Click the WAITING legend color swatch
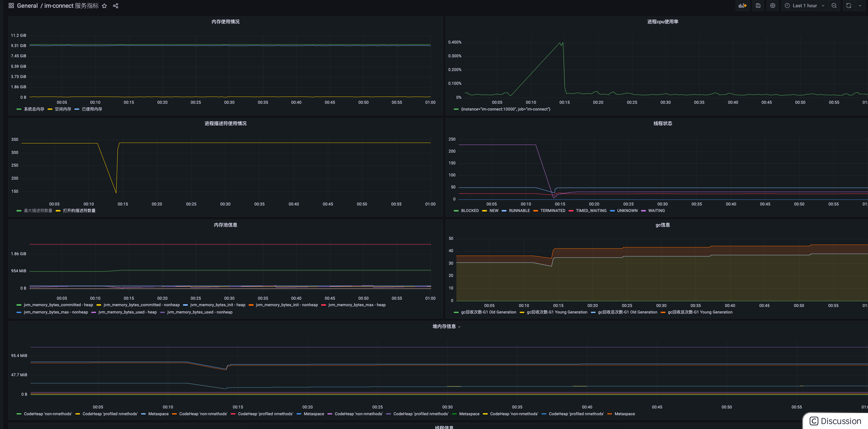Viewport: 868px width, 429px height. pos(644,211)
